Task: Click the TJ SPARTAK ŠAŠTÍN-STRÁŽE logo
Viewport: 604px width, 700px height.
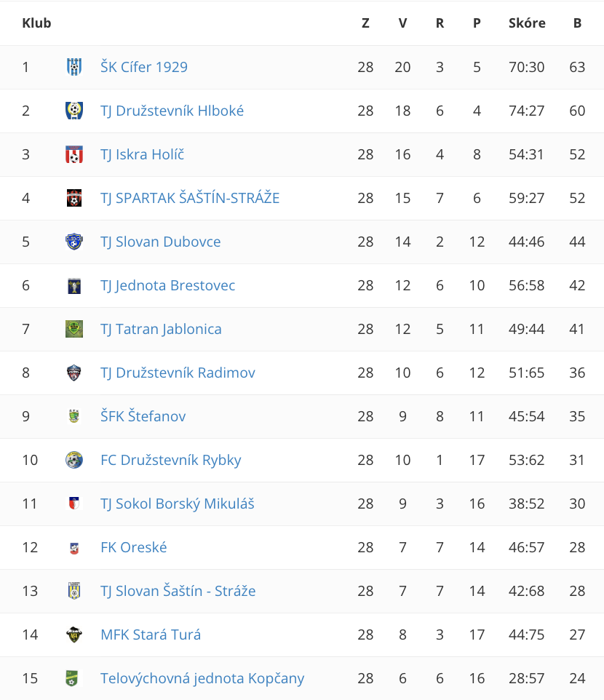Action: pyautogui.click(x=74, y=198)
